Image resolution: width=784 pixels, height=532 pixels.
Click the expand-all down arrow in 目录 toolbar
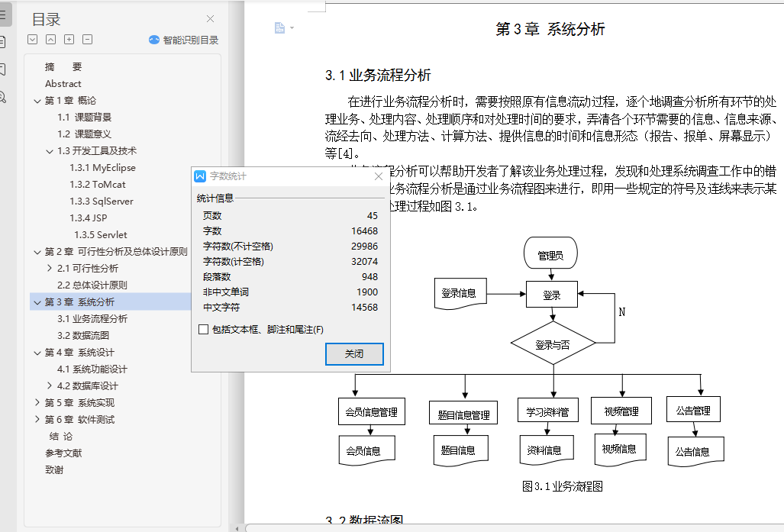tap(33, 40)
